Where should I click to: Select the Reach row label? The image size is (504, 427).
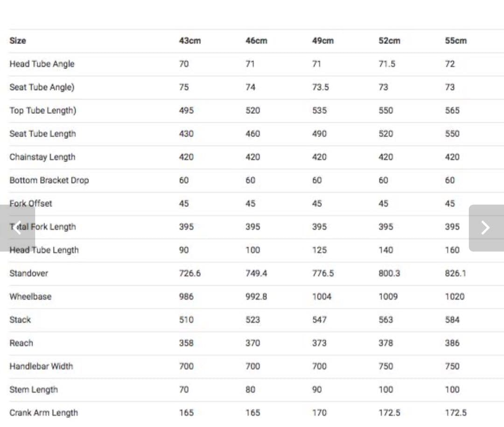21,343
